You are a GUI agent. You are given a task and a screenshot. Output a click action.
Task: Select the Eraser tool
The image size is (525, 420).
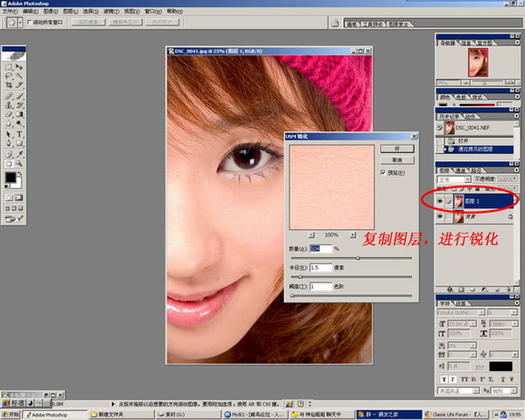click(9, 114)
